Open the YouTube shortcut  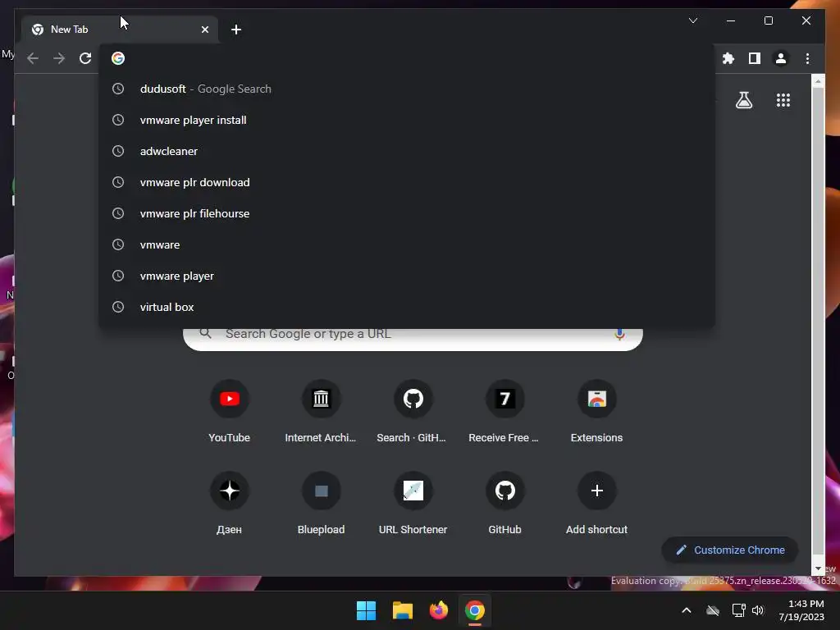coord(230,412)
